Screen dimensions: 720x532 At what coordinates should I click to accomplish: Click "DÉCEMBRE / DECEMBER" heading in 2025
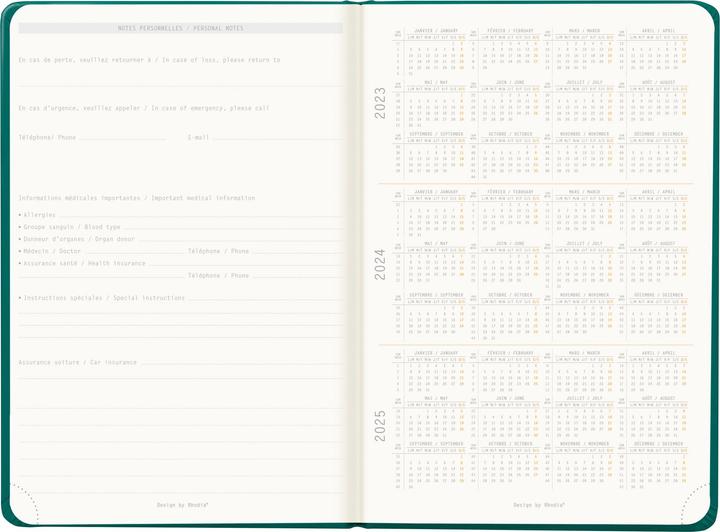(x=658, y=444)
